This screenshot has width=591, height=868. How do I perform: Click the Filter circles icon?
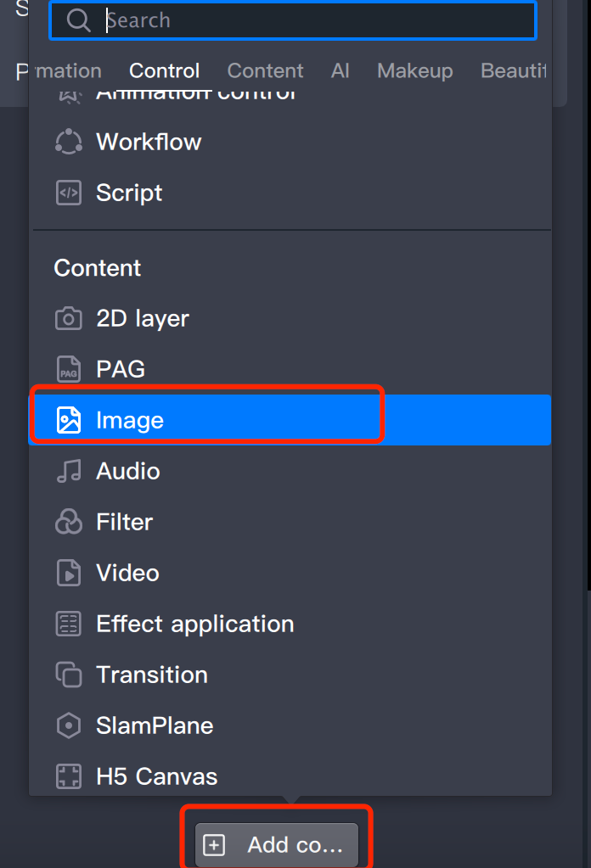coord(68,522)
